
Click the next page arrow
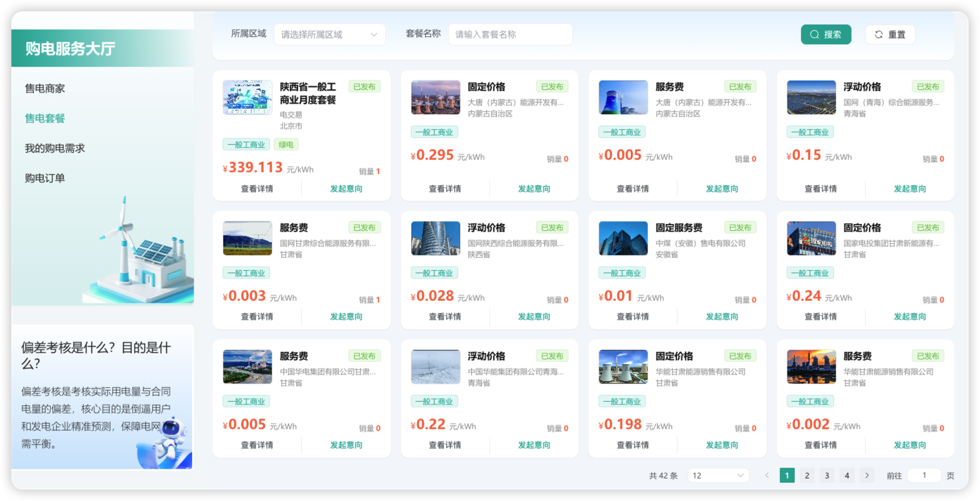click(867, 475)
